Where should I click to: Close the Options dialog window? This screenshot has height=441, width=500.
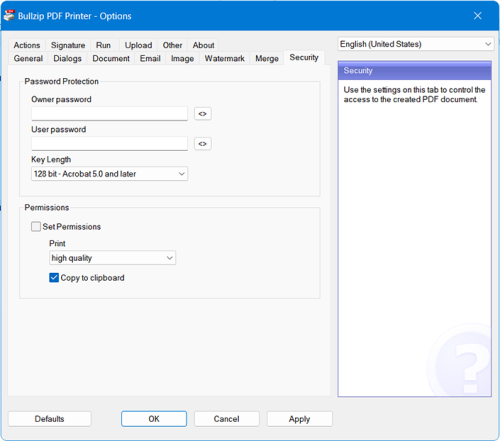[x=478, y=16]
